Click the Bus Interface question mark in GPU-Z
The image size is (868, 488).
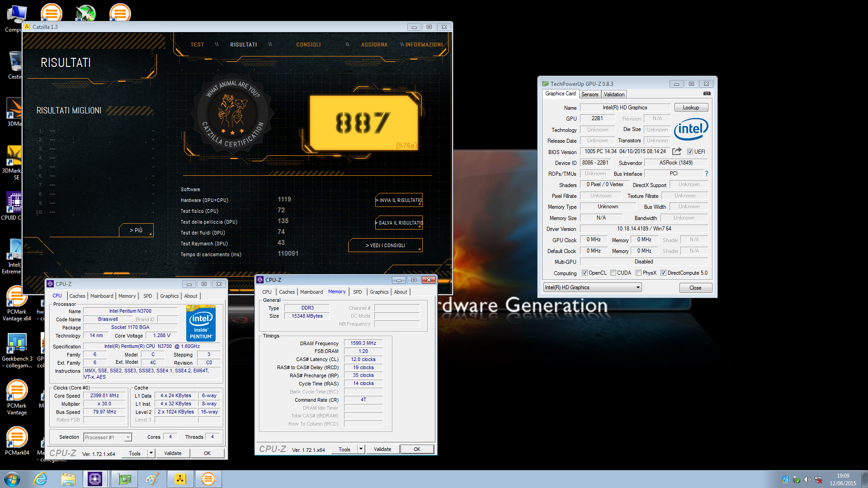point(707,174)
